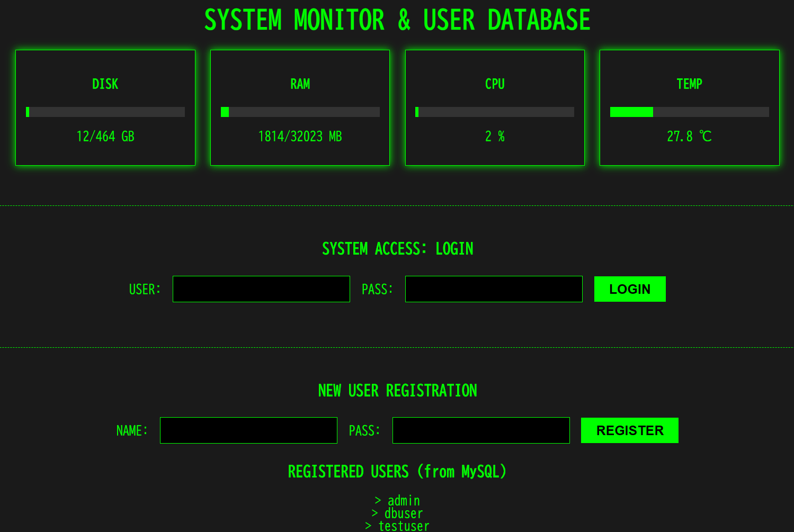Image resolution: width=794 pixels, height=532 pixels.
Task: Click the Registered Users (from MySQL) heading
Action: pos(397,472)
